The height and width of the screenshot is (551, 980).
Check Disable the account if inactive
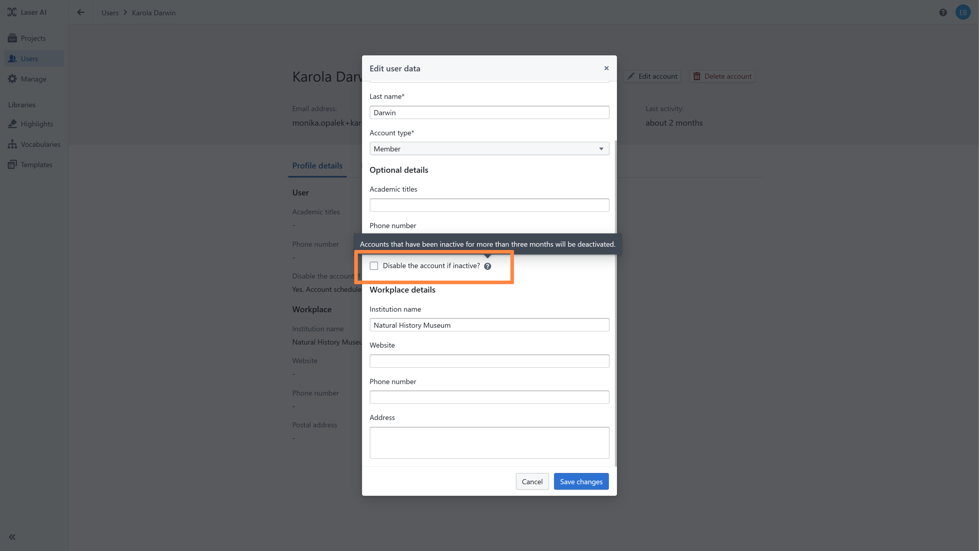click(x=374, y=265)
